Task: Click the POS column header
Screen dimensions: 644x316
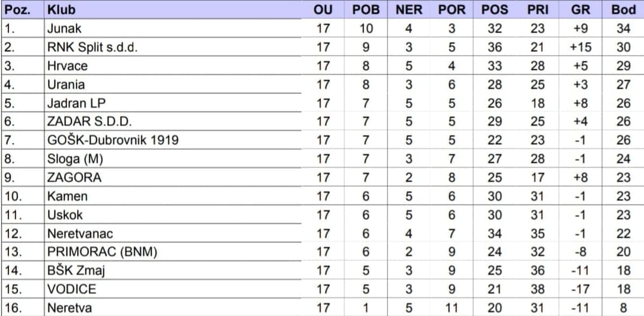Action: (x=494, y=10)
